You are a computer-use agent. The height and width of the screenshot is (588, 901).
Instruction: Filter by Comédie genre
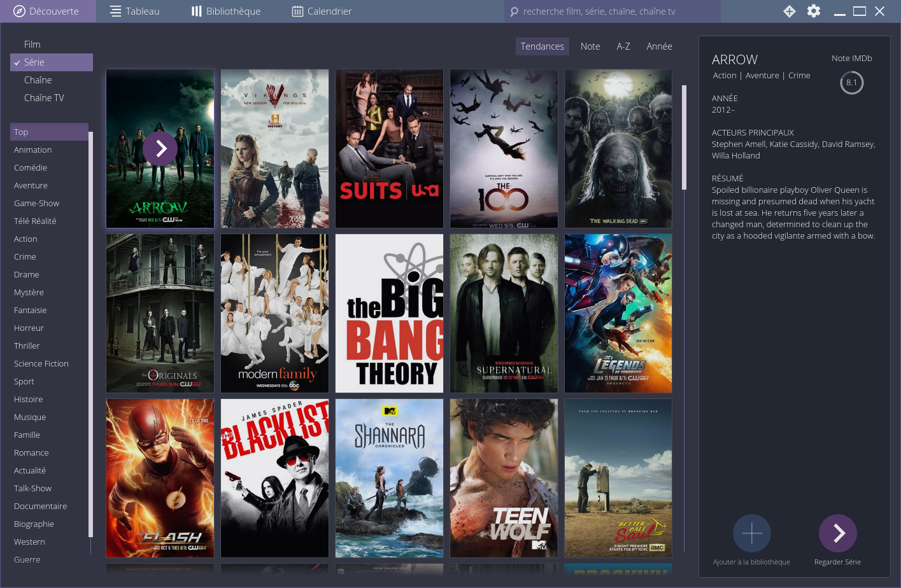point(49,168)
